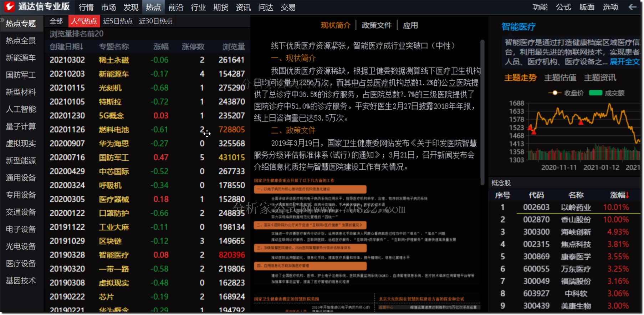Open stock 300300 海峡创新
Viewport: 644px width, 315px height.
(x=565, y=232)
